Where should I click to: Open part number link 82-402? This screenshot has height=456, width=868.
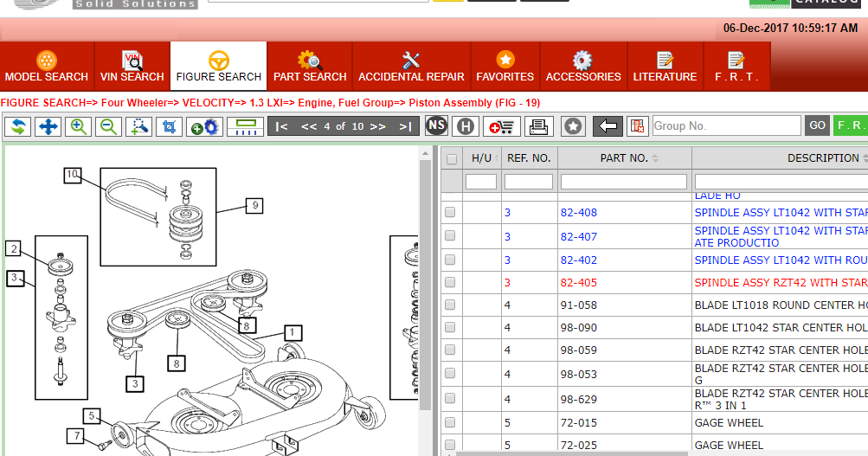(578, 260)
